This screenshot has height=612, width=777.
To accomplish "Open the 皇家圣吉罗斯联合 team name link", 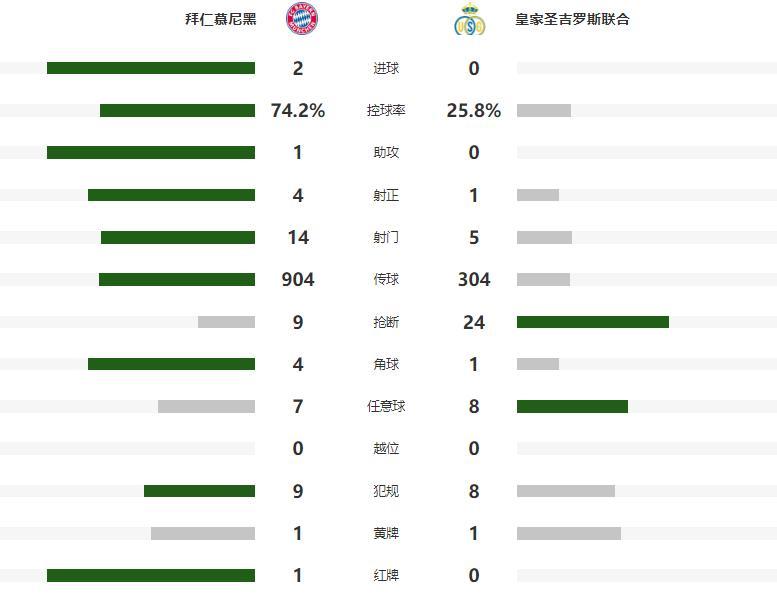I will point(572,19).
